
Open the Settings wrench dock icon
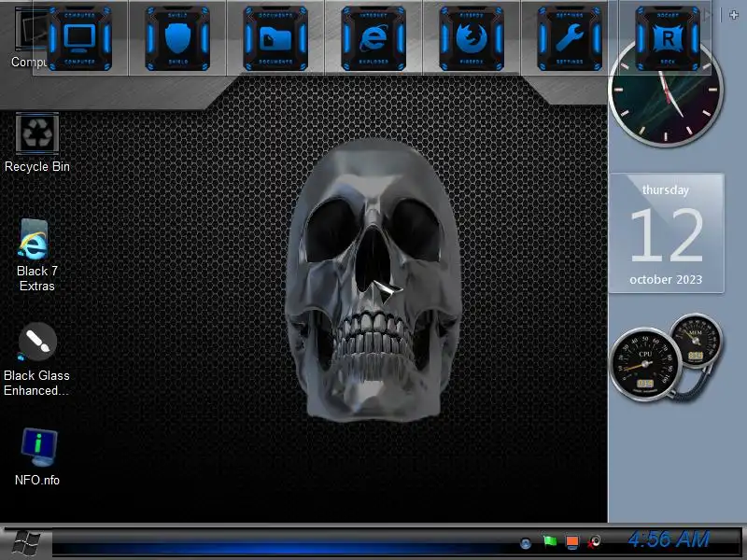(570, 38)
